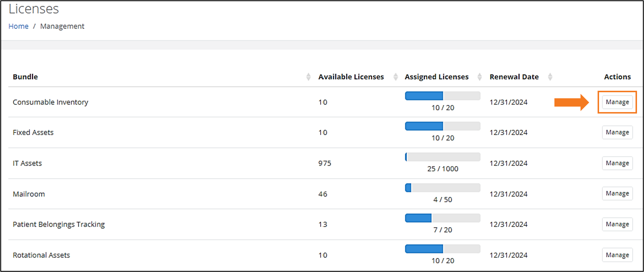Viewport: 644px width, 272px height.
Task: Click the Available Licenses column header
Action: (351, 77)
